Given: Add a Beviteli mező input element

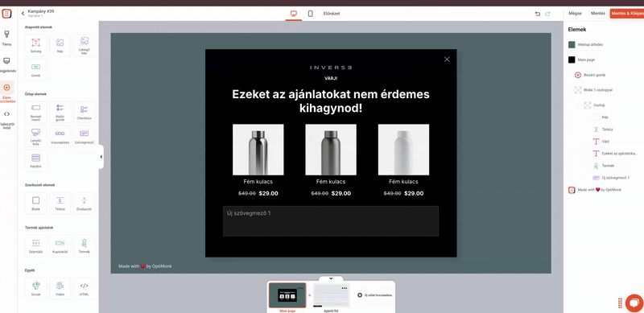Looking at the screenshot, I should pos(35,112).
